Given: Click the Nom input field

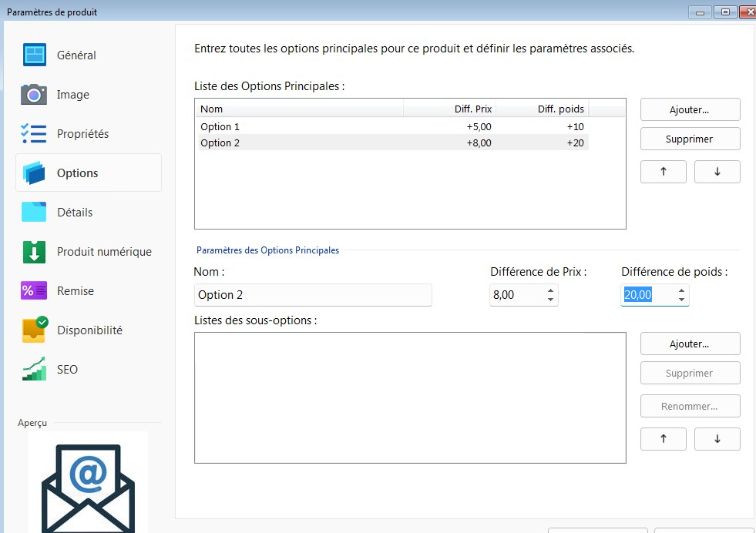Looking at the screenshot, I should [x=313, y=295].
